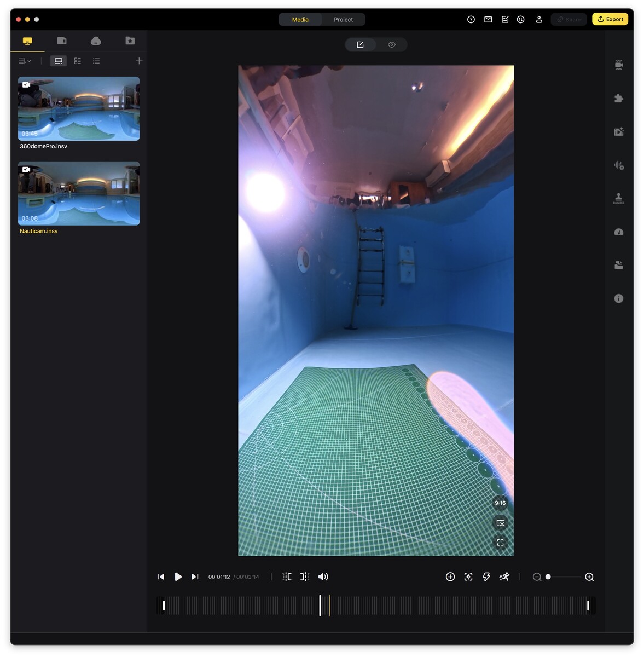This screenshot has width=644, height=657.
Task: Toggle mute with the speaker icon
Action: coord(323,577)
